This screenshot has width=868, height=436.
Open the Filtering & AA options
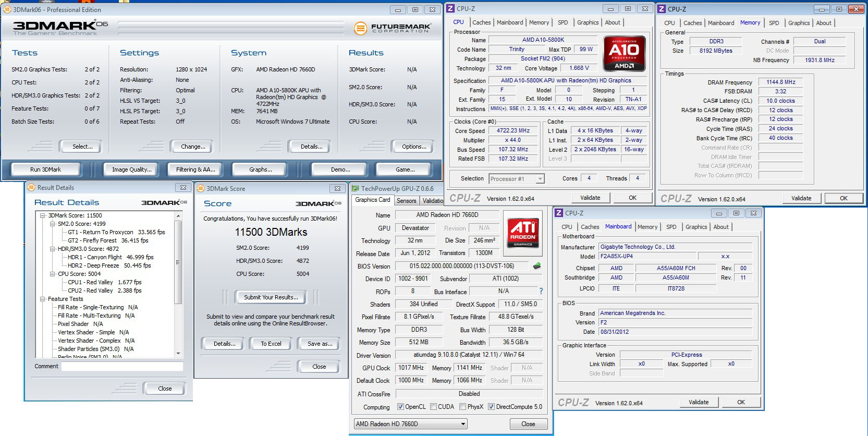pyautogui.click(x=195, y=169)
